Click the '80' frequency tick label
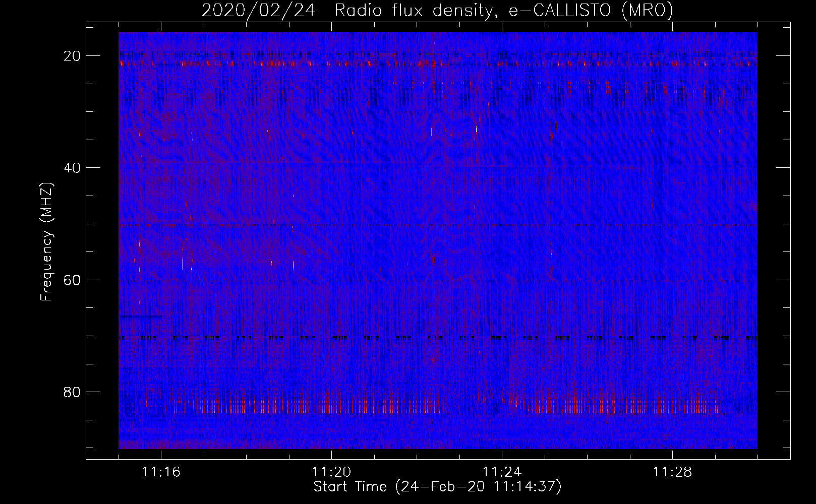The height and width of the screenshot is (504, 816). tap(73, 392)
